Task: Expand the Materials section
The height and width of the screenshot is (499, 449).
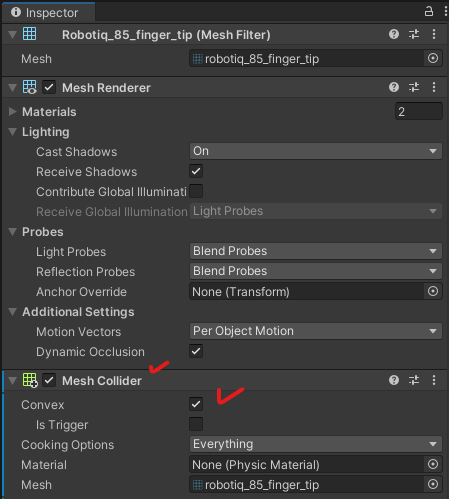Action: [x=13, y=112]
